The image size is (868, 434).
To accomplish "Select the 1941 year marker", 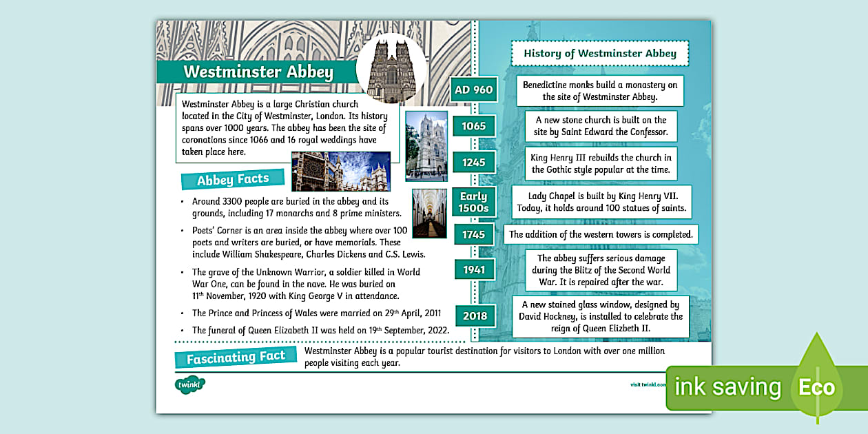I will coord(474,269).
